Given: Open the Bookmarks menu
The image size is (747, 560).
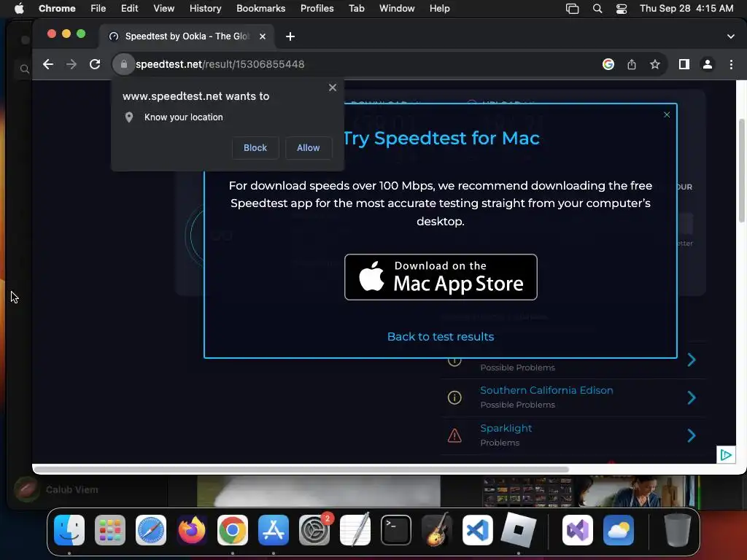Looking at the screenshot, I should click(x=260, y=9).
